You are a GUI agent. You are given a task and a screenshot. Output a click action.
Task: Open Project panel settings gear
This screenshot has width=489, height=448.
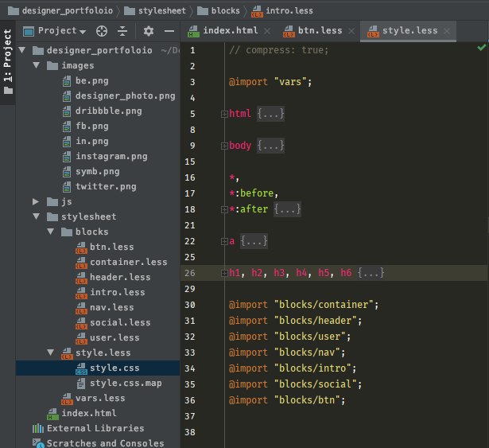pyautogui.click(x=148, y=31)
